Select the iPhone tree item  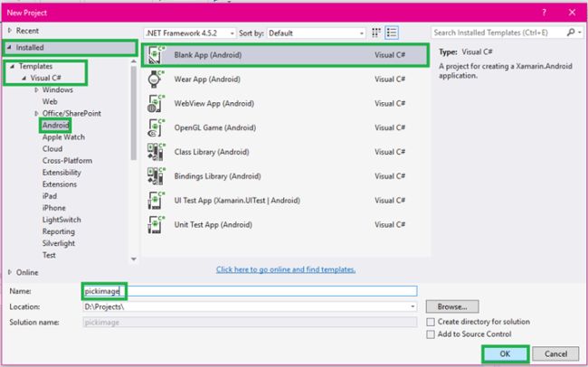[x=53, y=208]
